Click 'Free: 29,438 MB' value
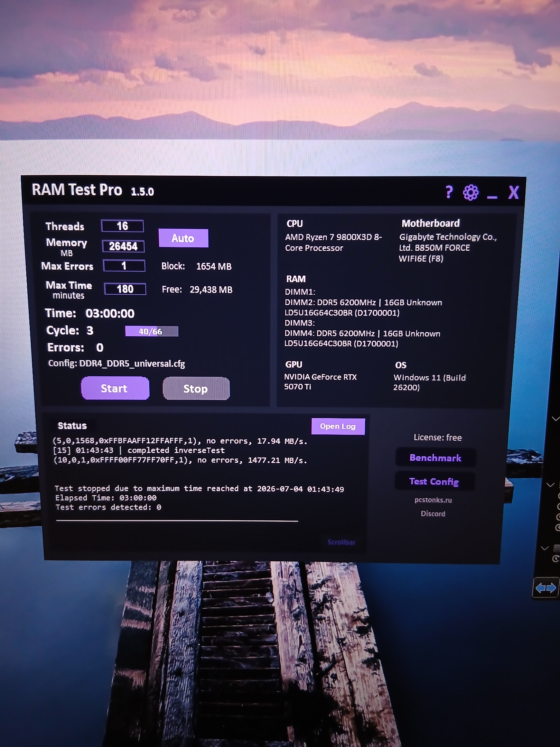The width and height of the screenshot is (560, 747). [197, 289]
